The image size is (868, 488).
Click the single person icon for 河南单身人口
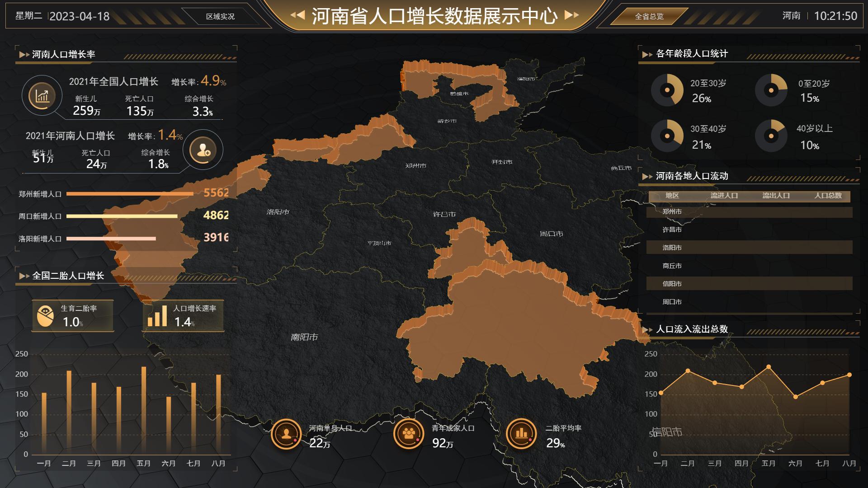click(x=286, y=433)
